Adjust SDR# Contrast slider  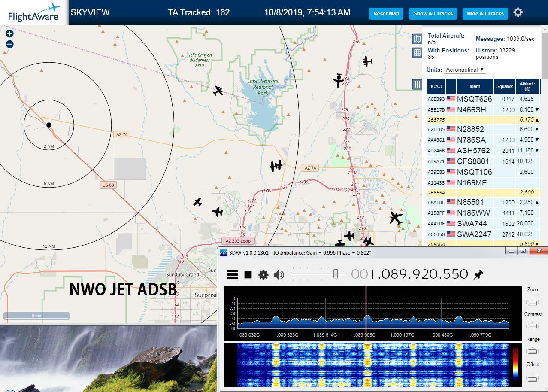pos(533,327)
